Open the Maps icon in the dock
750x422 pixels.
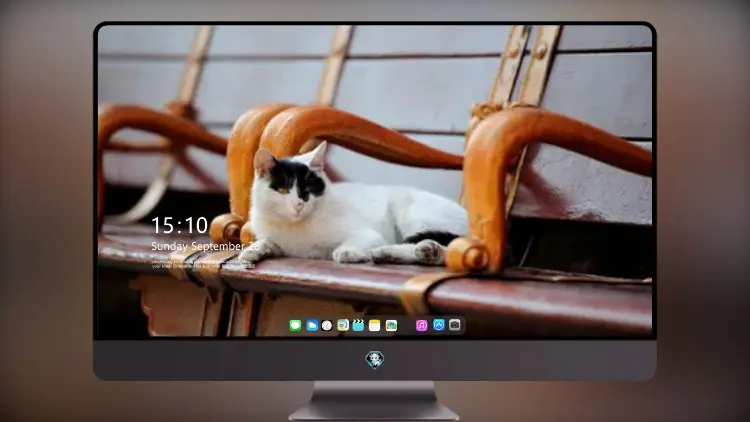[343, 325]
